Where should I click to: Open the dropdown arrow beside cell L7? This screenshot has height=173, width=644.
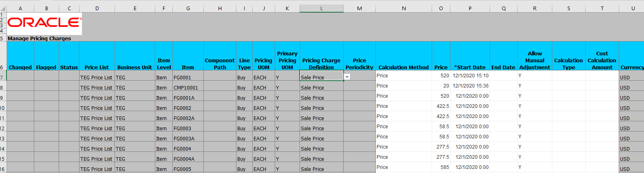coord(347,77)
